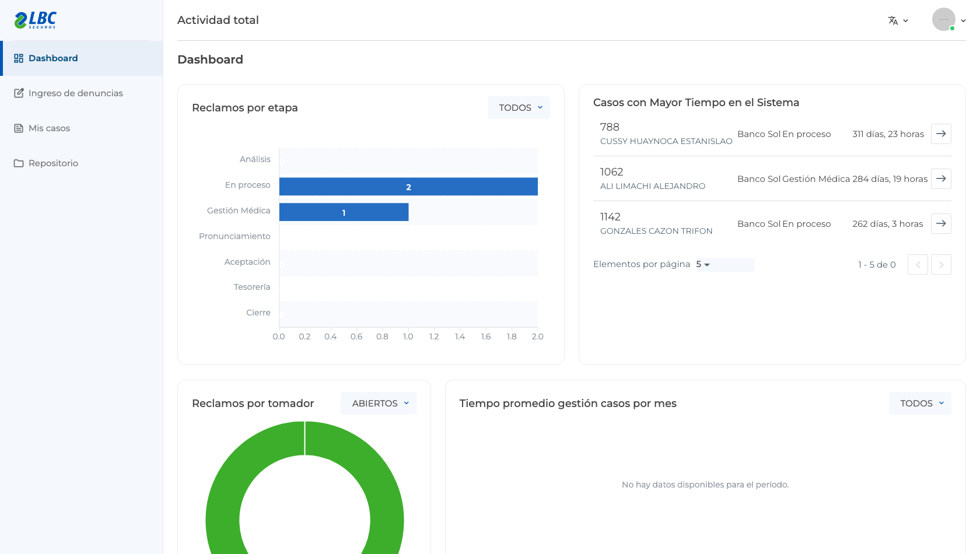Viewport: 980px width, 554px height.
Task: Open the ABIERTOS filter dropdown
Action: pos(379,404)
